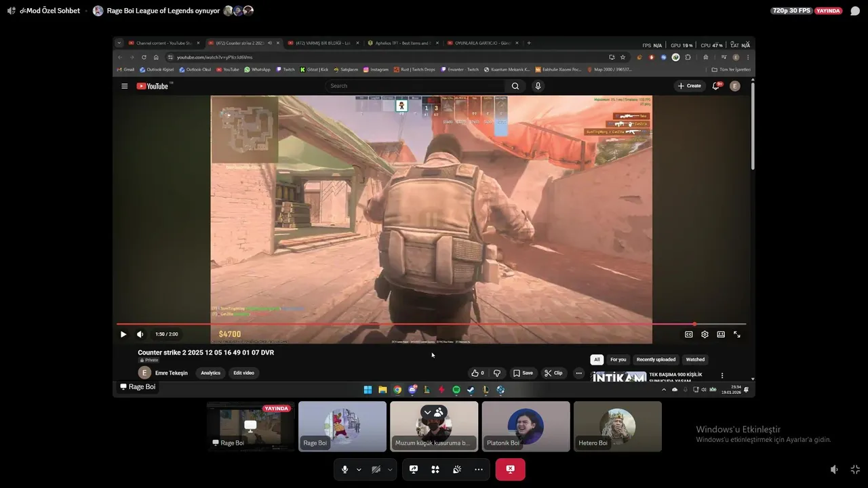Reload the page in Chrome
The height and width of the screenshot is (488, 868).
(144, 57)
